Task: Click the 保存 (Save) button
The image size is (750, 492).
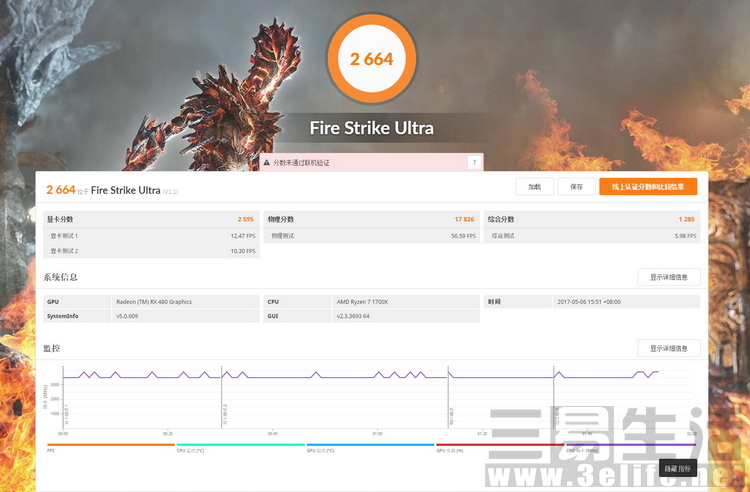Action: coord(576,186)
